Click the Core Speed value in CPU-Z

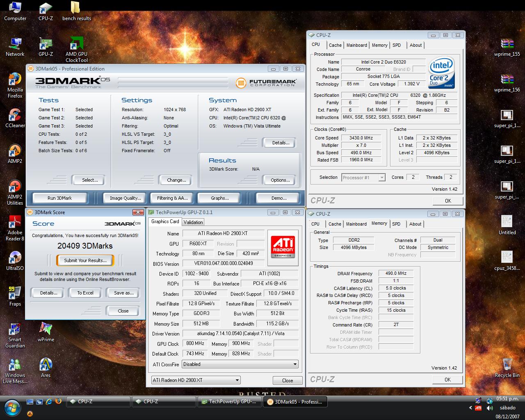pos(361,138)
